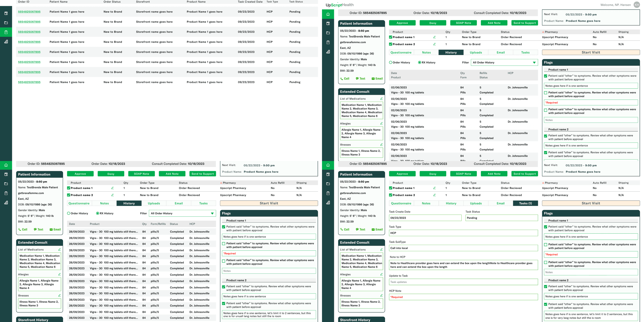Expand the All Order History filter in 28/09/2023 history view

point(182,213)
